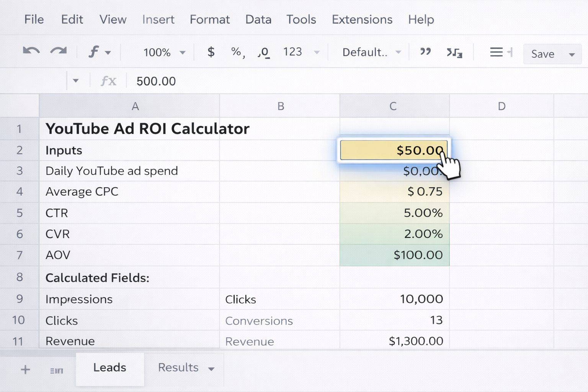Apply percent format icon

pyautogui.click(x=238, y=52)
